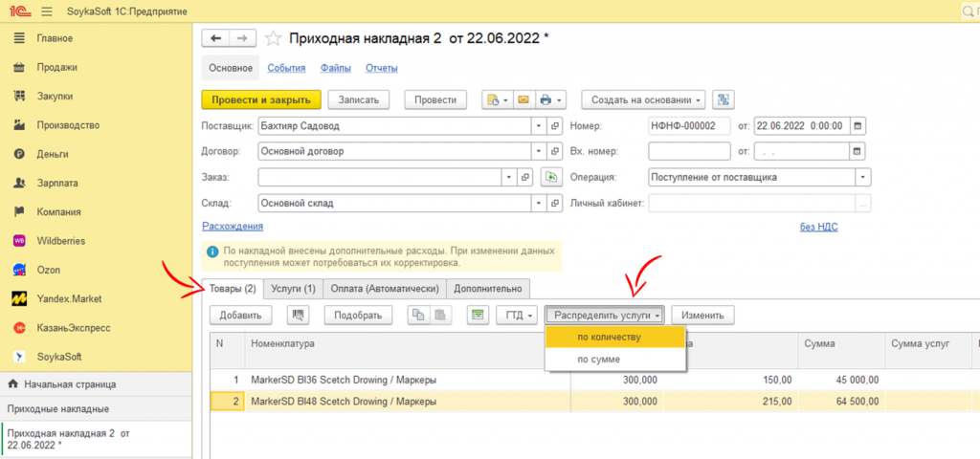The width and height of the screenshot is (980, 459).
Task: Click the back navigation arrow
Action: tap(216, 38)
